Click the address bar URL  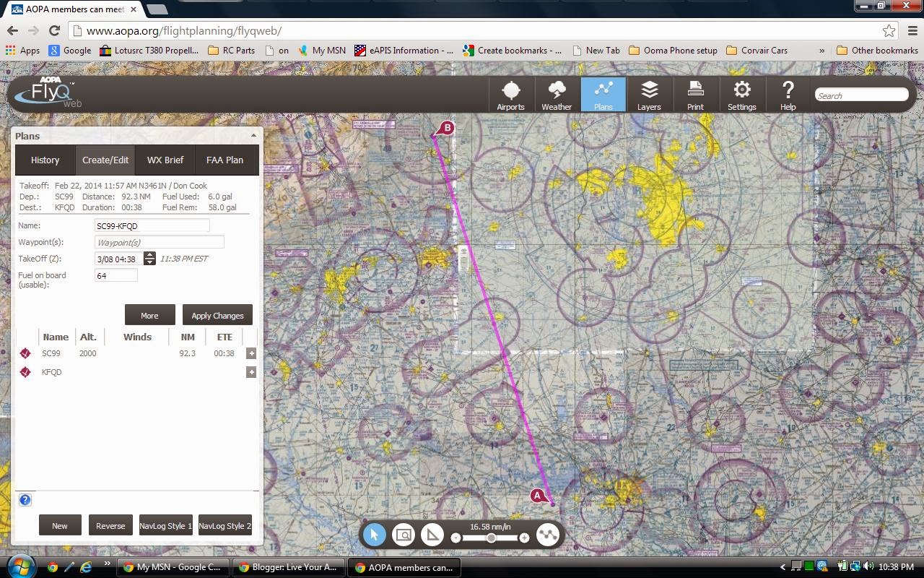pyautogui.click(x=184, y=30)
